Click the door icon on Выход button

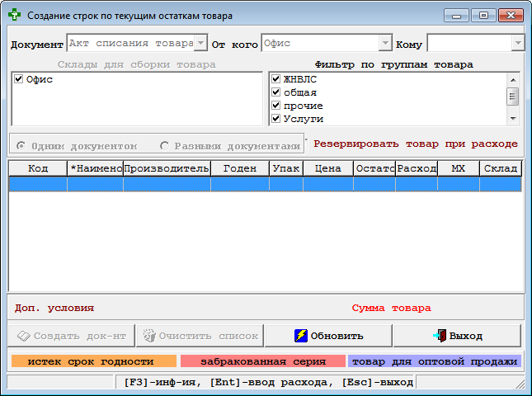[x=439, y=336]
